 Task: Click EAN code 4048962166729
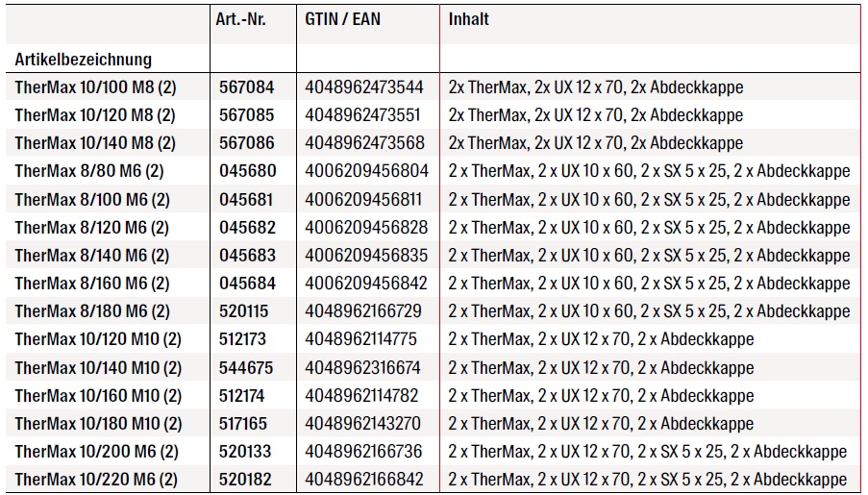(363, 311)
